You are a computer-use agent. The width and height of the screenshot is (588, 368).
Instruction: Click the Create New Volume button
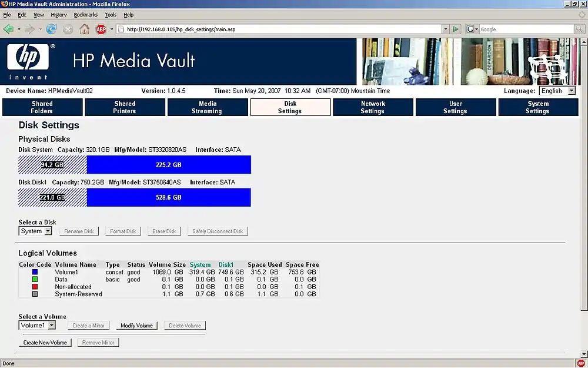pos(45,343)
